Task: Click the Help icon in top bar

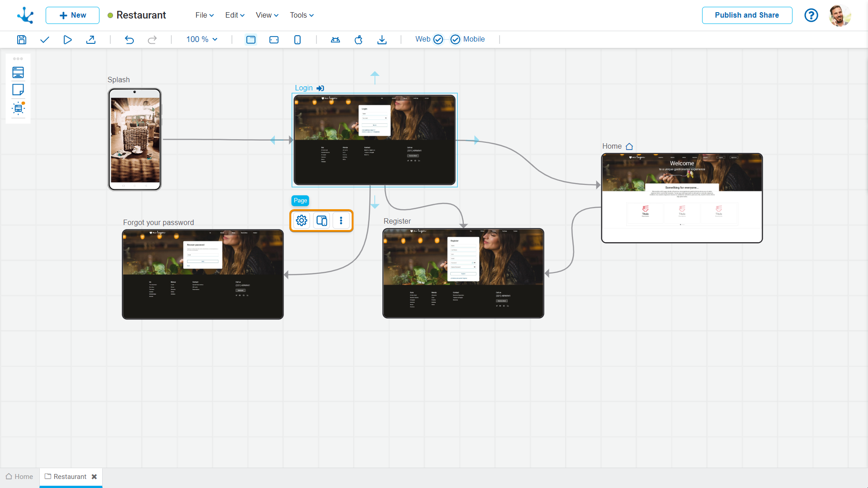Action: [x=812, y=15]
